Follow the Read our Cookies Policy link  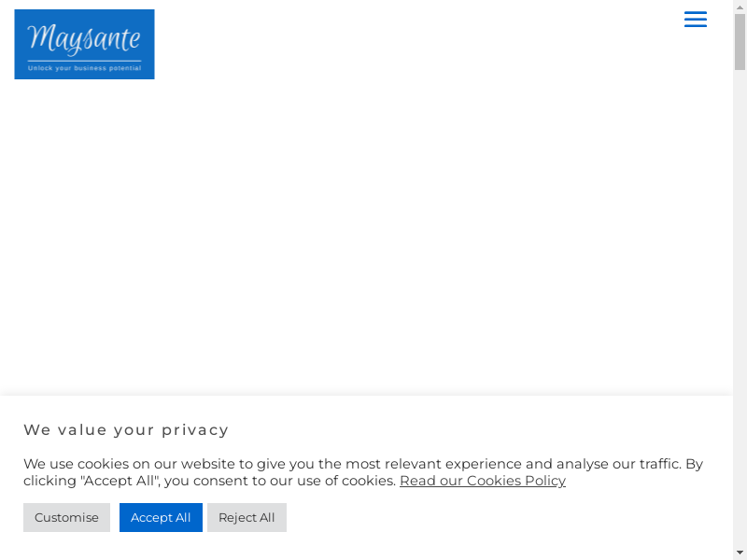[x=482, y=481]
